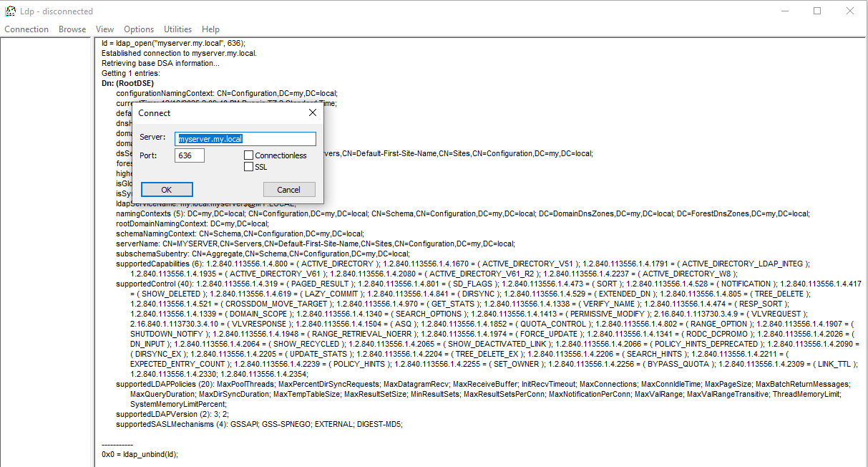Close the Ldp main window

point(849,11)
